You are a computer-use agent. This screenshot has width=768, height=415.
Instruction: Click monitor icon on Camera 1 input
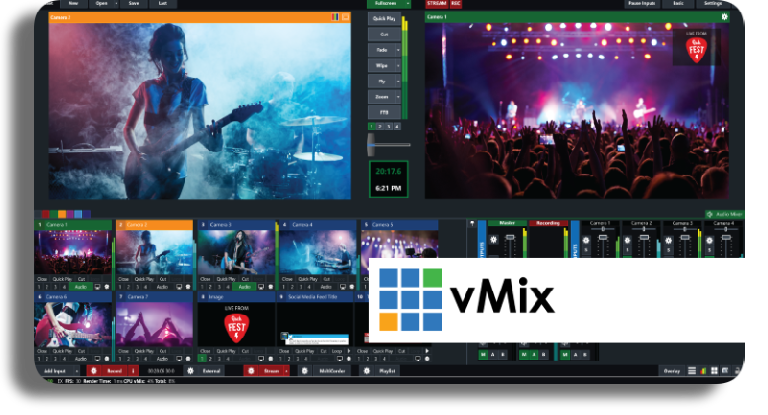pyautogui.click(x=95, y=287)
